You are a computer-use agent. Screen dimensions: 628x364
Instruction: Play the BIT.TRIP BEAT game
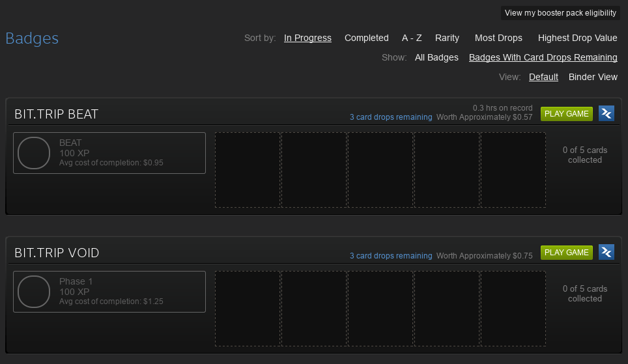point(566,114)
